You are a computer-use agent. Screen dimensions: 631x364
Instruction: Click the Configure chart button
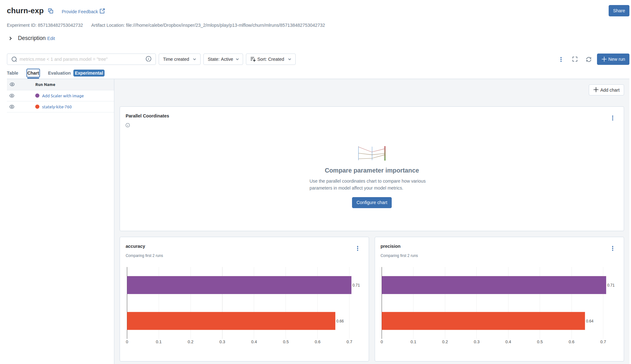372,202
